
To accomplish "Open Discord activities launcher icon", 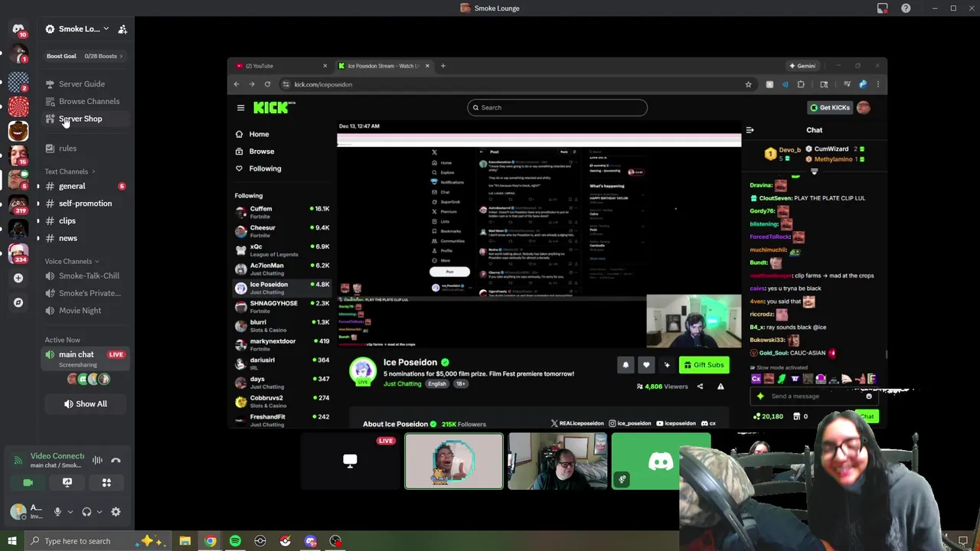I will tap(106, 483).
